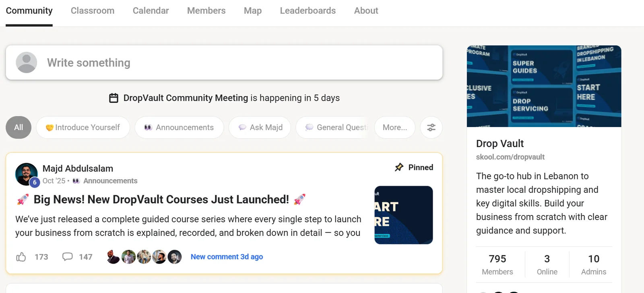Open the Majd Abdulsalam author name
Image resolution: width=644 pixels, height=293 pixels.
[x=78, y=168]
